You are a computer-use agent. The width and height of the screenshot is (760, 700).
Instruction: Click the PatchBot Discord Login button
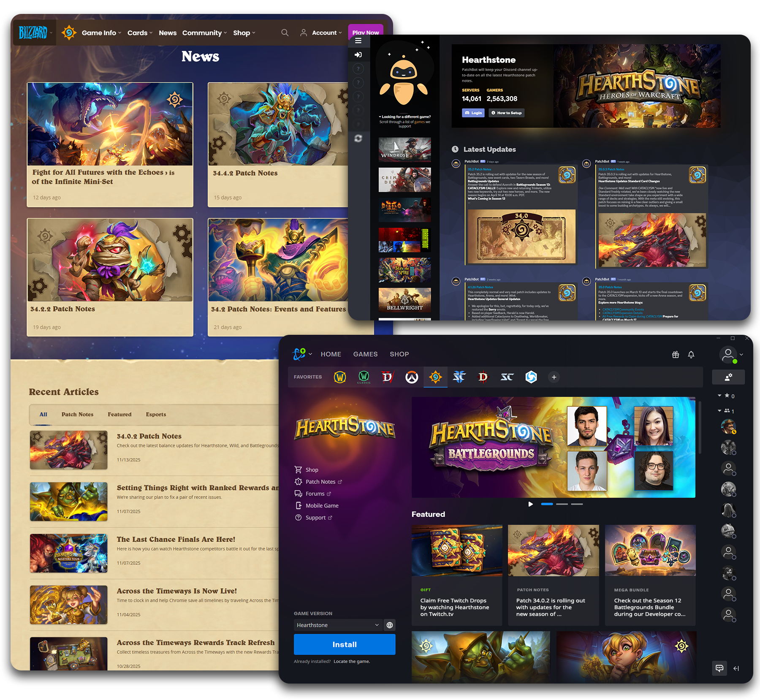tap(473, 113)
